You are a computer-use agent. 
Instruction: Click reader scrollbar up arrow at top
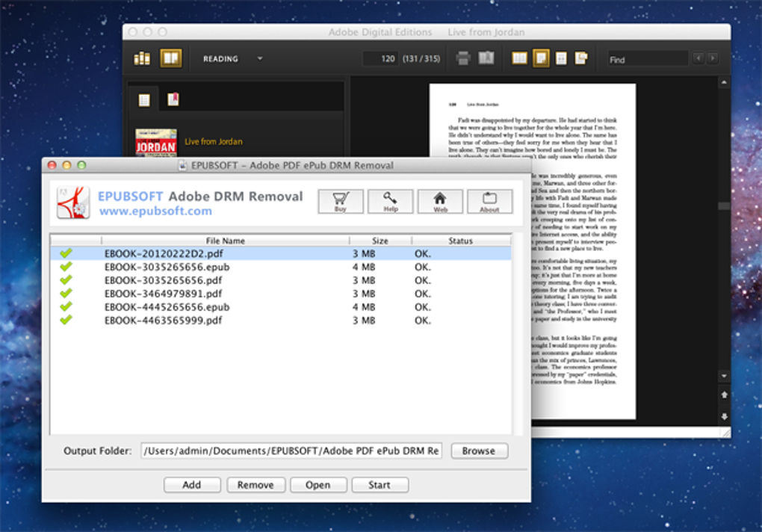tap(724, 83)
